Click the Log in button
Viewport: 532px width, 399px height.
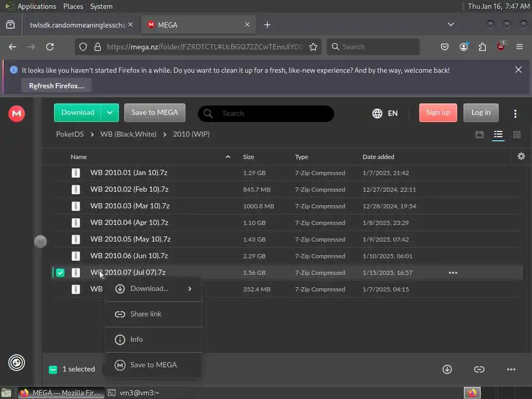(481, 113)
